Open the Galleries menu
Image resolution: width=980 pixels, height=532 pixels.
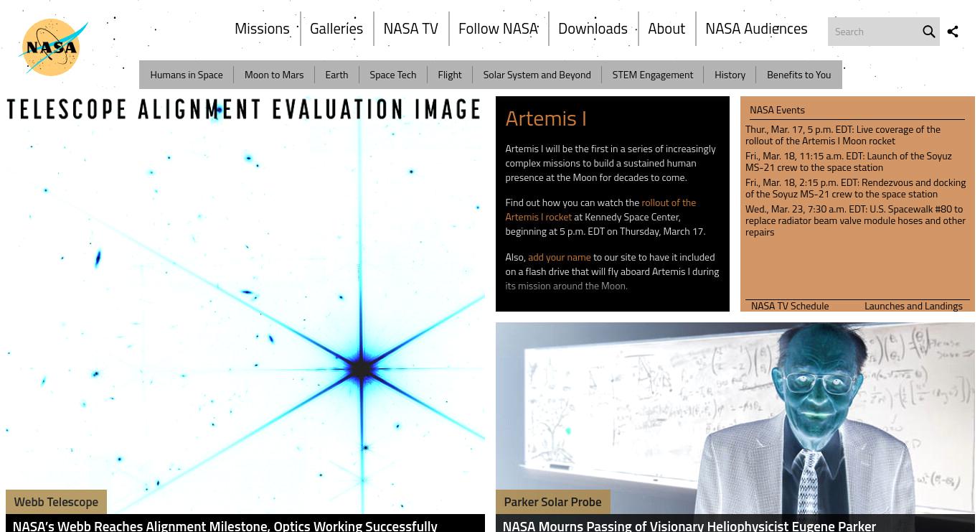click(336, 29)
